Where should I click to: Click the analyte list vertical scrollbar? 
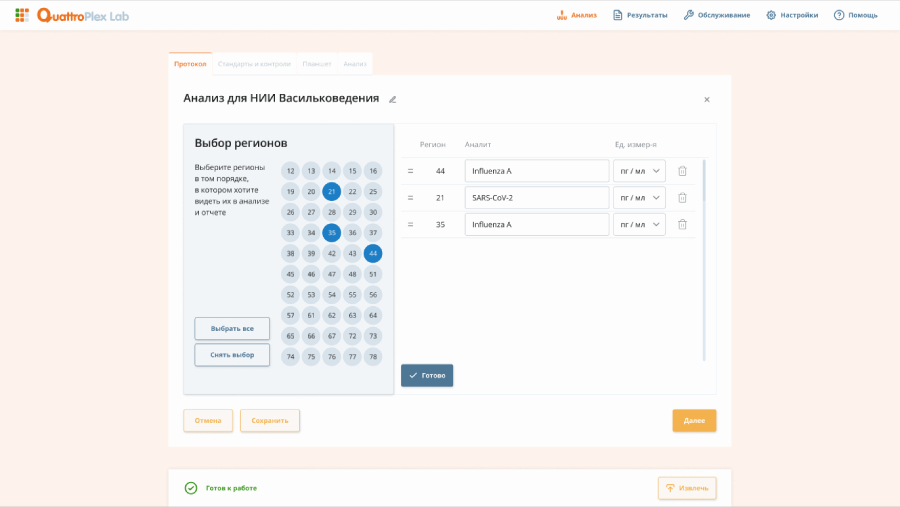click(x=704, y=260)
